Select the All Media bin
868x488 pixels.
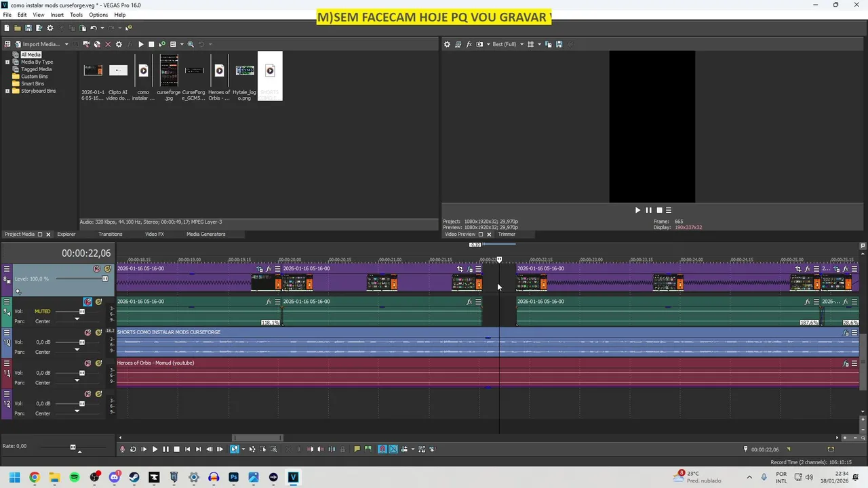[31, 54]
